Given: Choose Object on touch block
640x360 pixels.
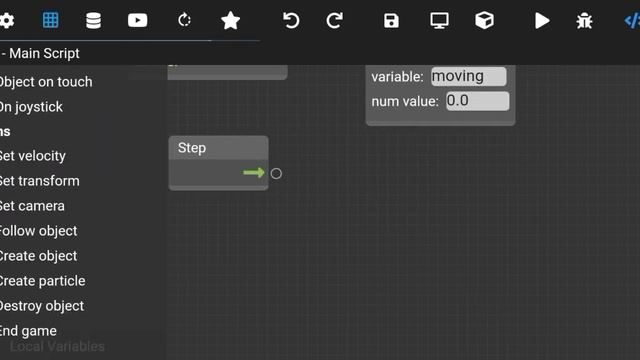Looking at the screenshot, I should (x=46, y=82).
